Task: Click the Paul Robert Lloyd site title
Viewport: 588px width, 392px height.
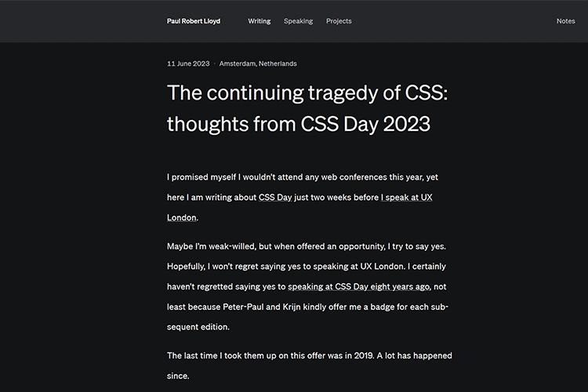Action: pos(194,21)
